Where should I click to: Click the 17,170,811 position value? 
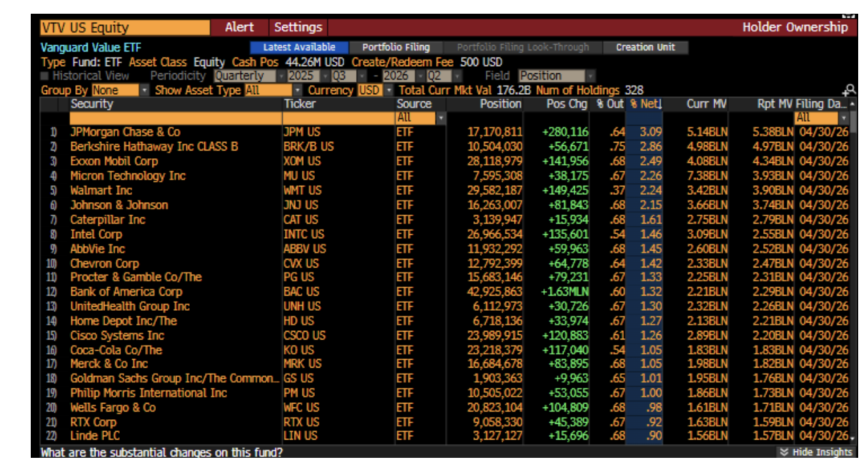point(495,132)
